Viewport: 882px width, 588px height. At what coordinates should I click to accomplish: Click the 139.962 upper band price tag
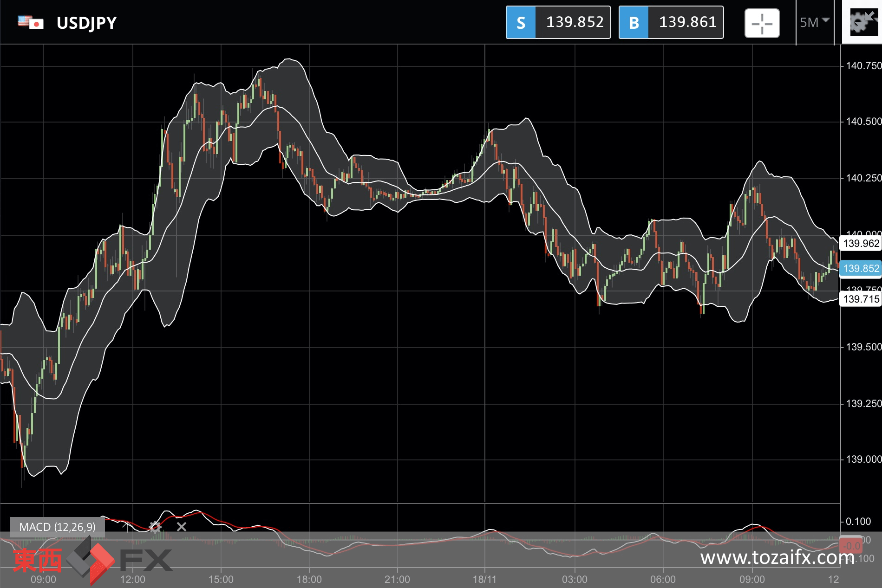tap(861, 243)
